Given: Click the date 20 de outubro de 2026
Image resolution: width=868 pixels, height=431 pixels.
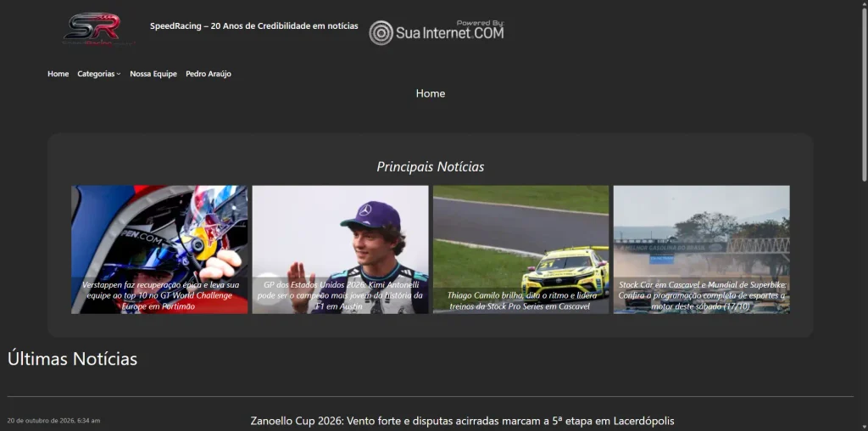Looking at the screenshot, I should [x=53, y=421].
